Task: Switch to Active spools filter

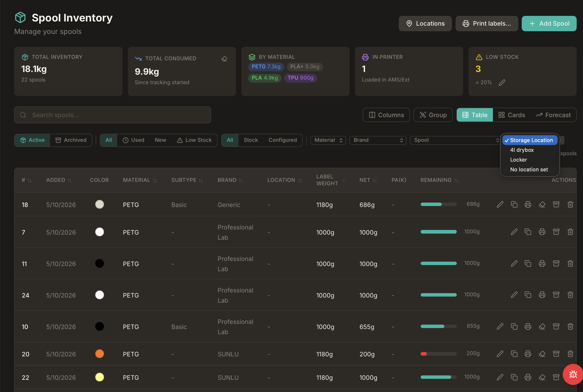Action: pyautogui.click(x=32, y=140)
